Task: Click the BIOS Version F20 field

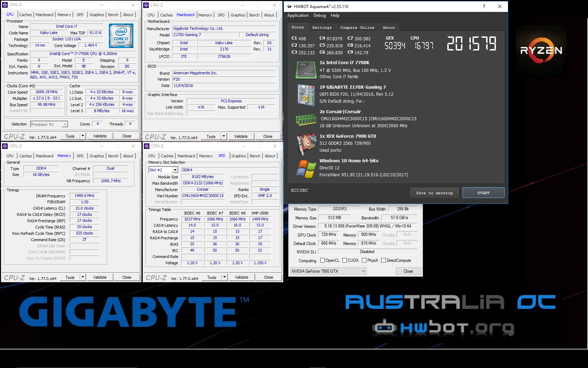Action: click(224, 79)
